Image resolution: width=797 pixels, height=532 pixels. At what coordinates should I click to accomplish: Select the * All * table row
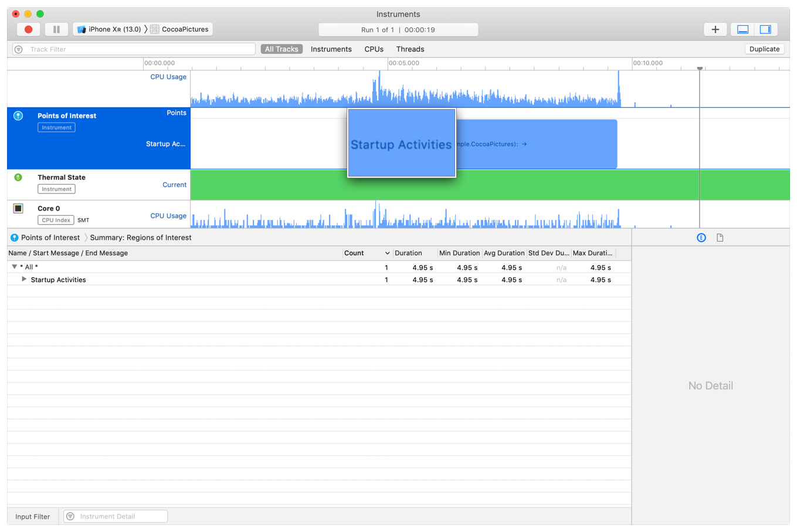319,267
